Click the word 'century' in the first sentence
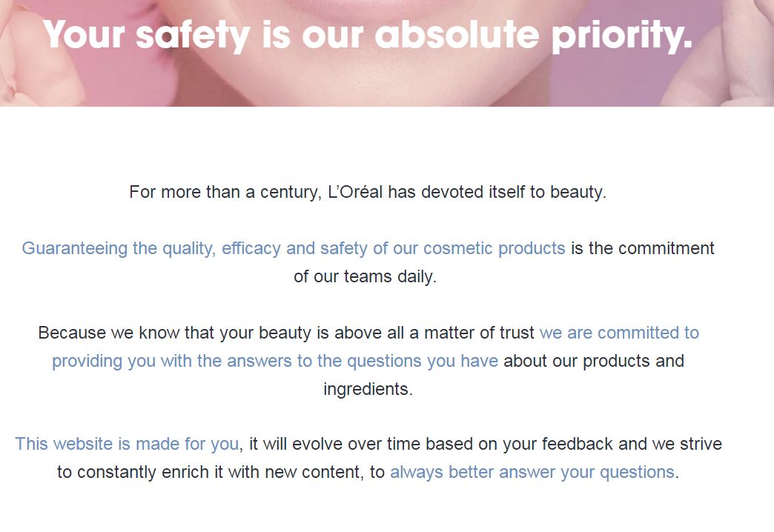 (288, 193)
